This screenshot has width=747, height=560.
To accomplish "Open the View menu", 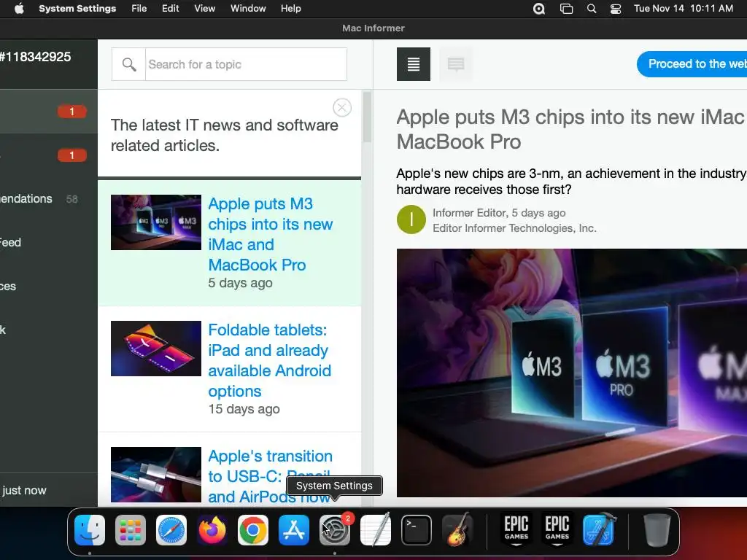I will click(204, 9).
